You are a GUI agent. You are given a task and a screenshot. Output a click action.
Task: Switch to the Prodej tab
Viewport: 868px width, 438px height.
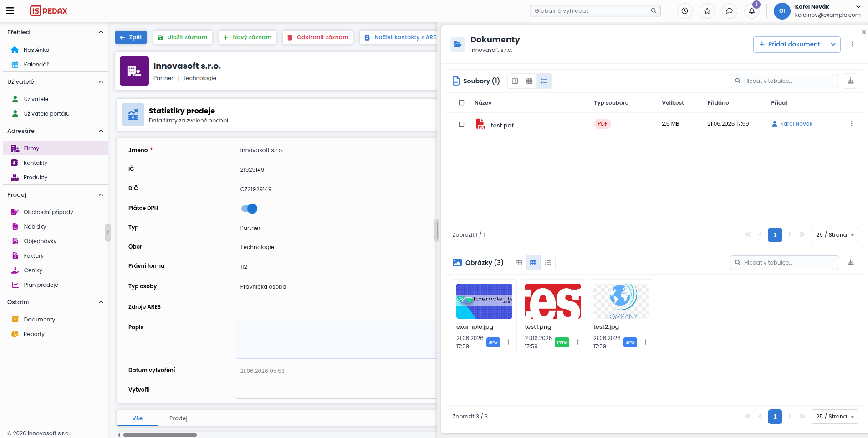tap(179, 418)
